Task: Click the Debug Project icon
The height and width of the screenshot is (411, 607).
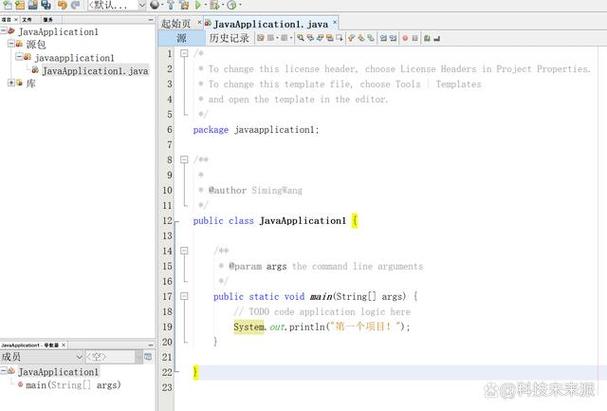Action: tap(214, 5)
